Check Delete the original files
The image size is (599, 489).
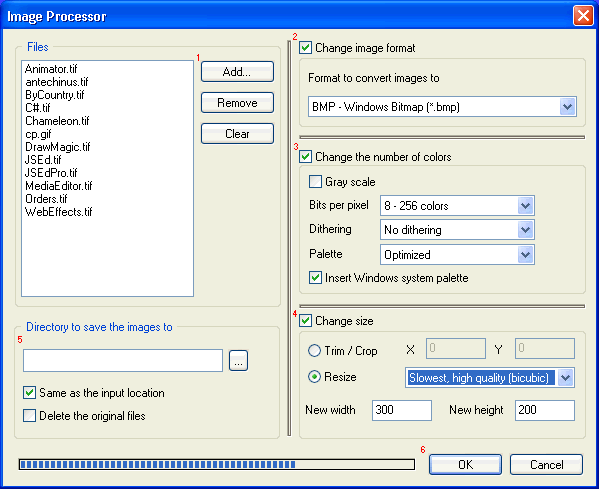(29, 416)
